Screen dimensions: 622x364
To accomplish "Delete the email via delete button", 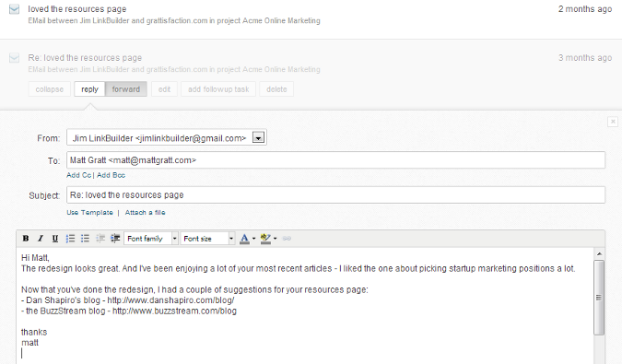I will click(x=276, y=89).
